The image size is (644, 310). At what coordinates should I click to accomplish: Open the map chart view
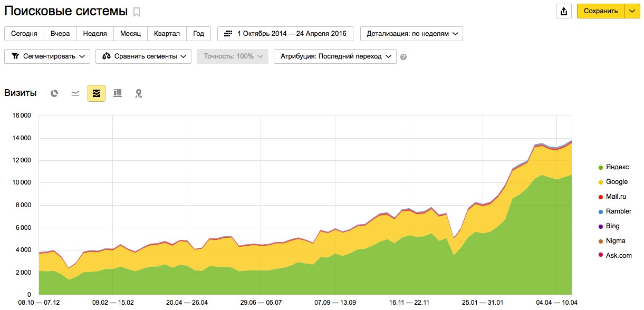139,93
